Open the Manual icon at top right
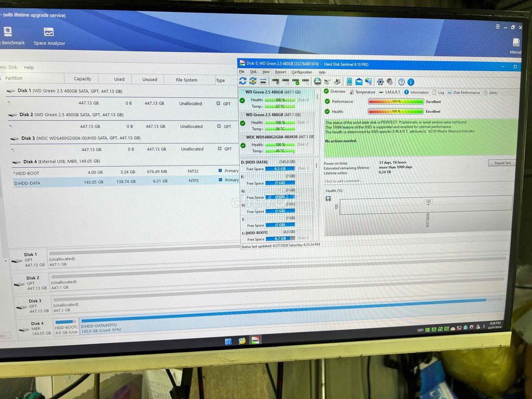Image resolution: width=532 pixels, height=399 pixels. (516, 46)
